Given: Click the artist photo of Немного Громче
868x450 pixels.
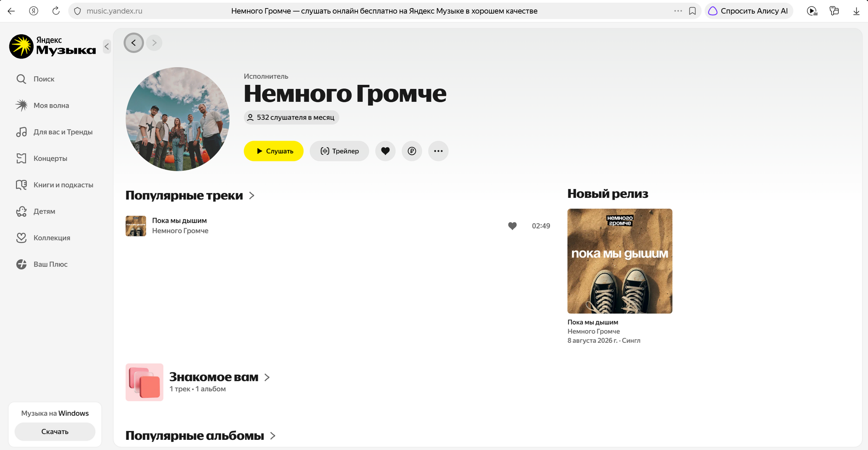Looking at the screenshot, I should [x=178, y=119].
